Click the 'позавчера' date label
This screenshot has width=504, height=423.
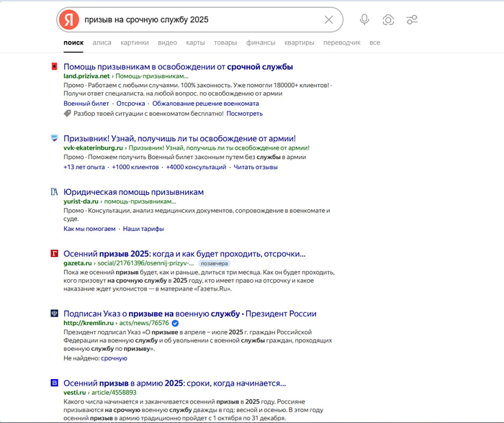pyautogui.click(x=214, y=263)
